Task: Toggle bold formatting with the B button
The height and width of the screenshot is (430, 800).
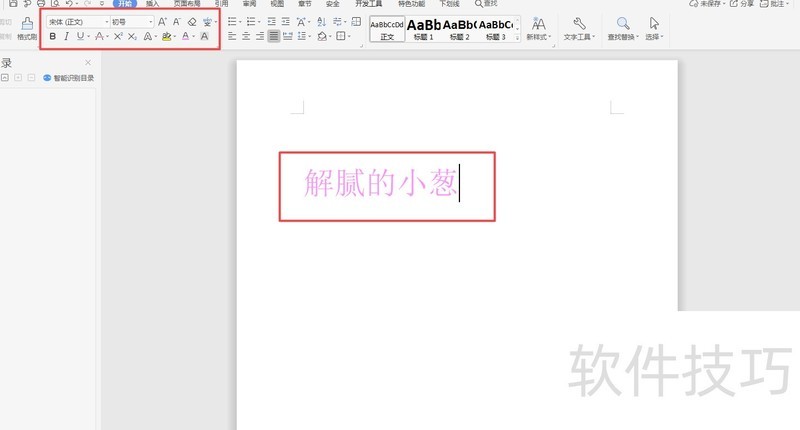Action: (53, 36)
